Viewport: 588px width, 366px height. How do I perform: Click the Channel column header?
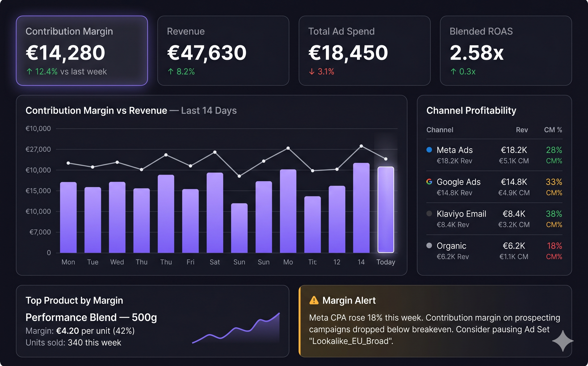tap(440, 130)
